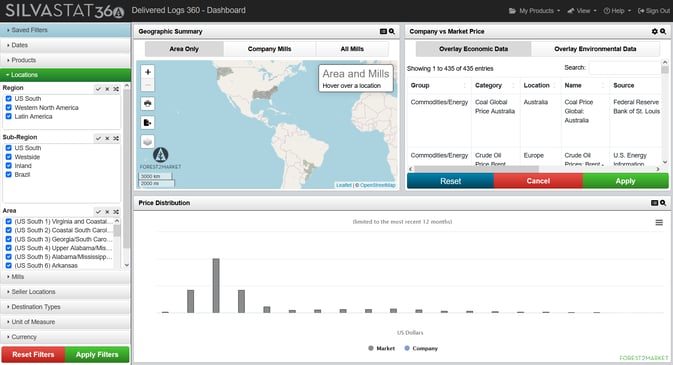Image resolution: width=673 pixels, height=365 pixels.
Task: Select Overlay Environmental Data tab
Action: pyautogui.click(x=595, y=49)
